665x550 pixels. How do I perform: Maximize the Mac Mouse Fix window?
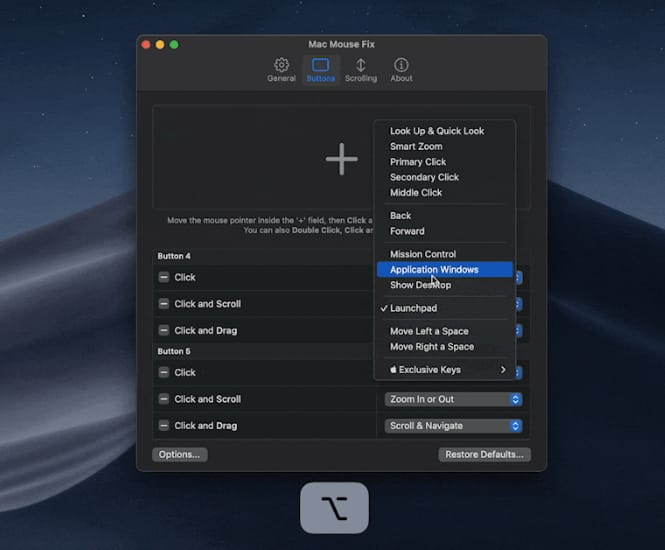click(x=174, y=45)
